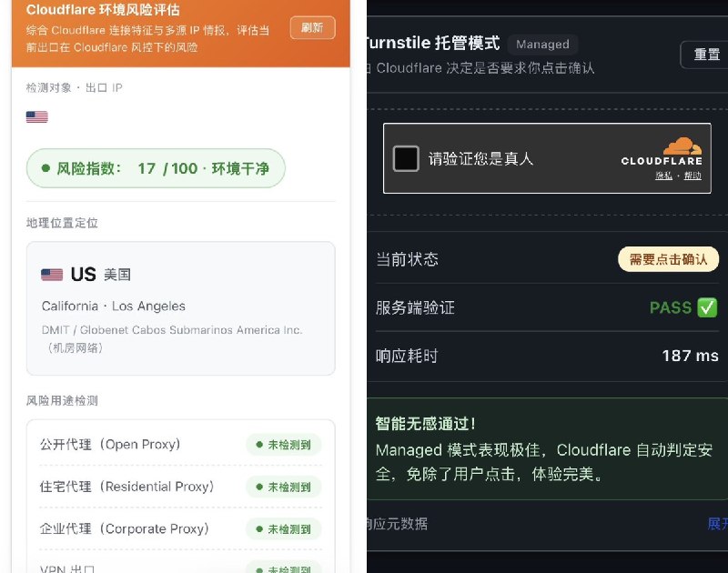Expand the 响应元数据 section
The height and width of the screenshot is (573, 728).
[717, 524]
